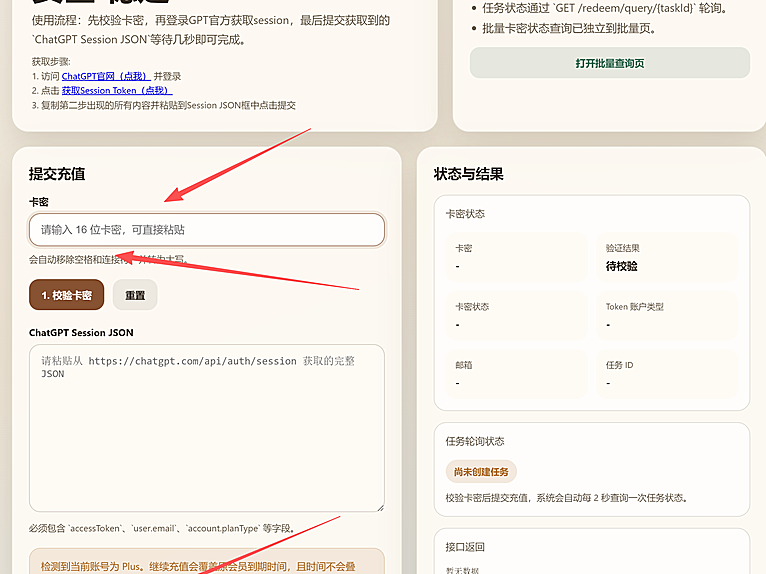
Task: Select step 3 复制第二步出现的所有内容 instruction
Action: tap(164, 105)
